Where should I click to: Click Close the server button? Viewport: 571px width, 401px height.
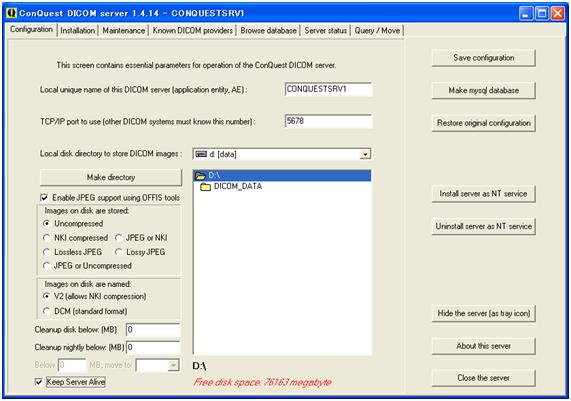pos(484,378)
